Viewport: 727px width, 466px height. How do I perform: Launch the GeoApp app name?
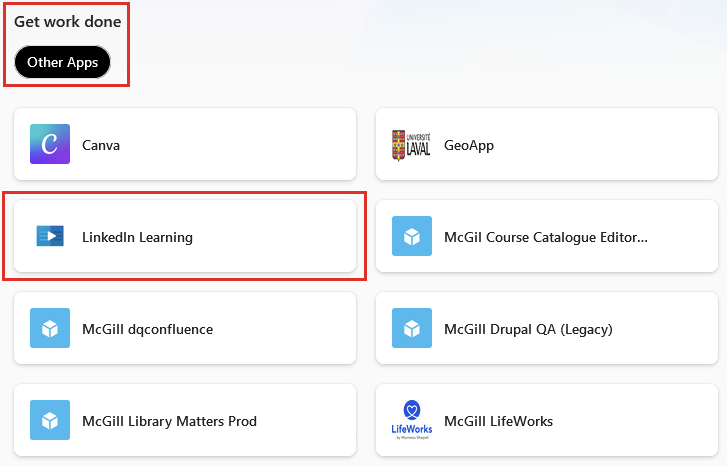pyautogui.click(x=469, y=146)
